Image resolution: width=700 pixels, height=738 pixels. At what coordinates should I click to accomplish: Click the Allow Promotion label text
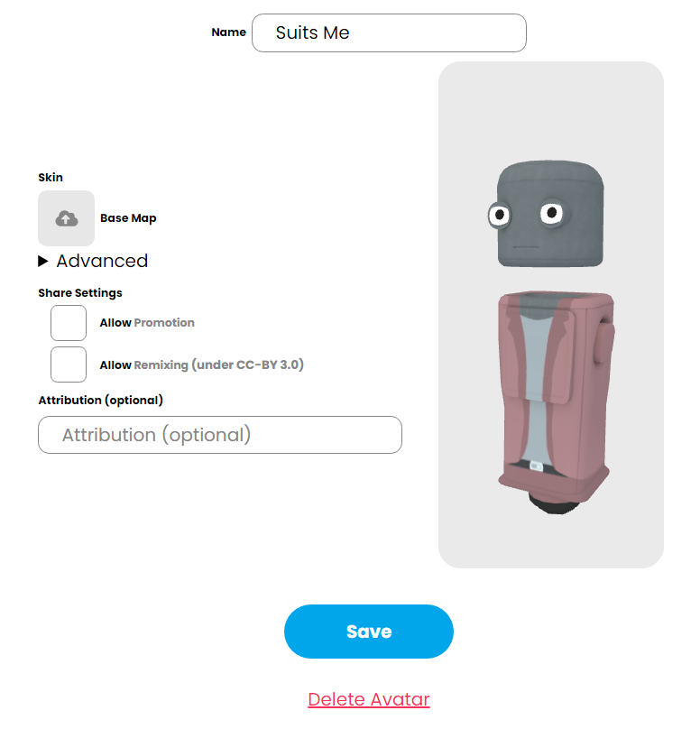[x=147, y=323]
